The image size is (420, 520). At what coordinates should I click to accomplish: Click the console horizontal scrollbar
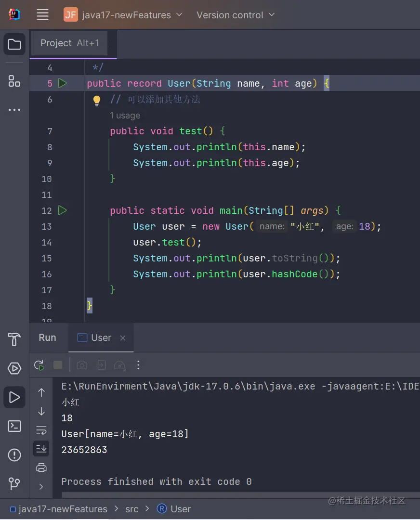(240, 495)
